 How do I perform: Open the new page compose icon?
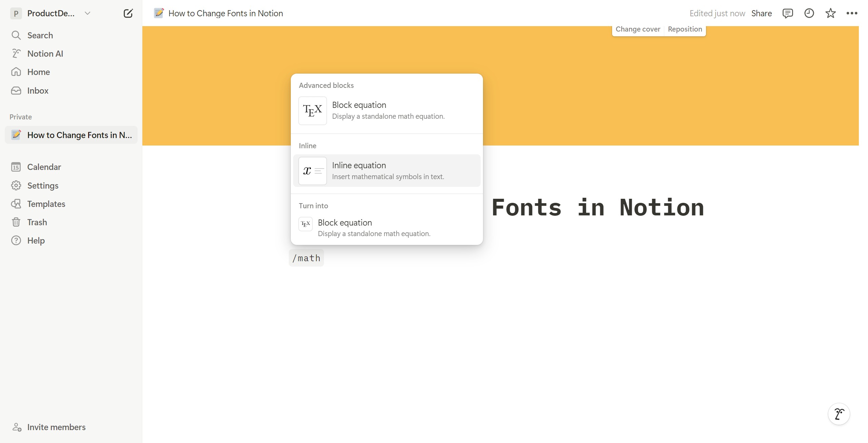pyautogui.click(x=128, y=14)
